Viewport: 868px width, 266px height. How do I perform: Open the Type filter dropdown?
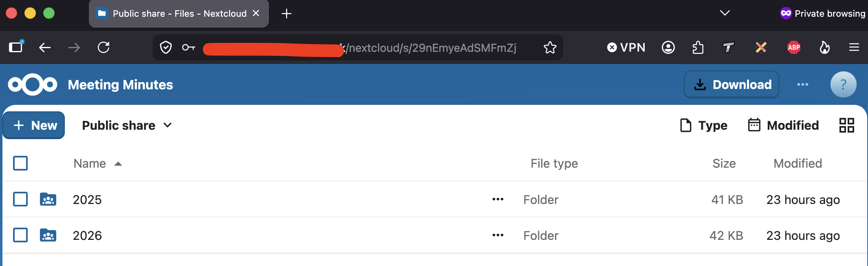(704, 125)
